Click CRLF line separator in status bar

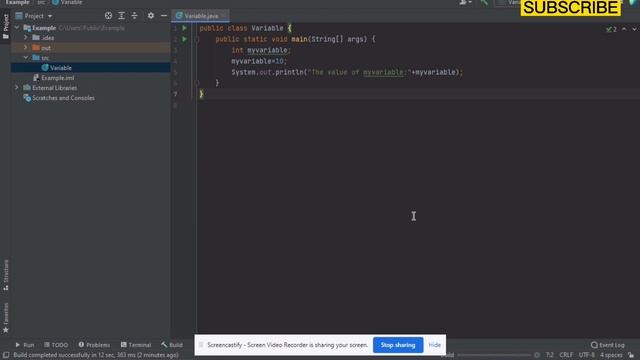pos(566,355)
